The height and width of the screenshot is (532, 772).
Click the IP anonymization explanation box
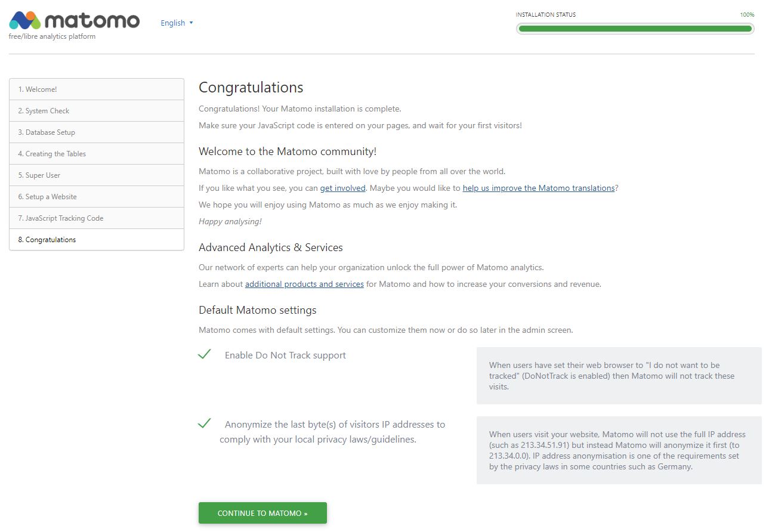coord(619,450)
